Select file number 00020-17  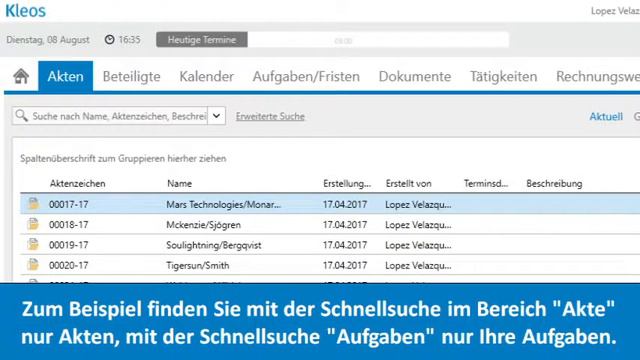coord(69,266)
